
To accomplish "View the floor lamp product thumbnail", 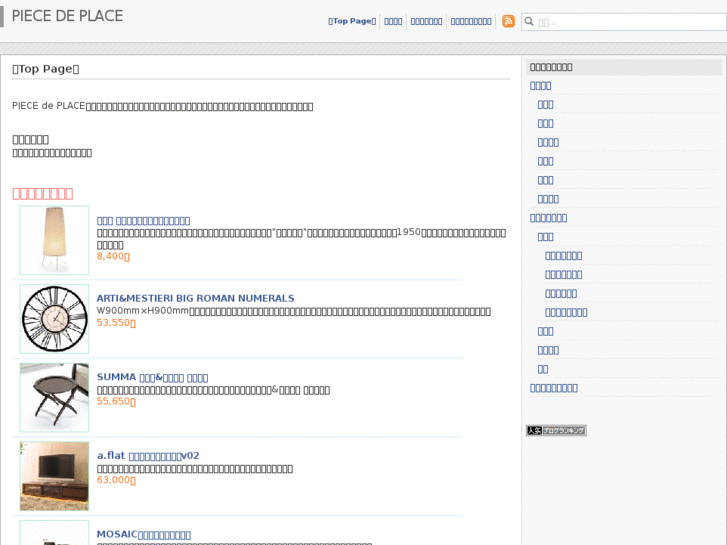I will click(54, 240).
